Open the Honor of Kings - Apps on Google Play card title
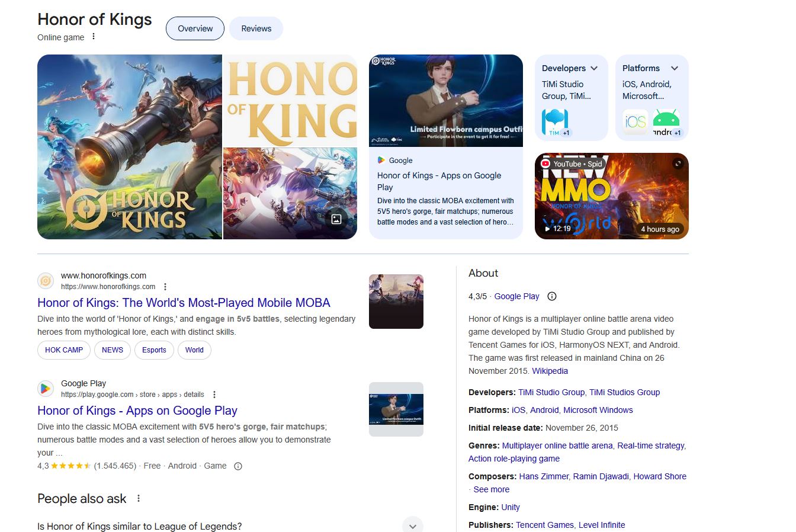Viewport: 796px width, 532px height. 439,181
